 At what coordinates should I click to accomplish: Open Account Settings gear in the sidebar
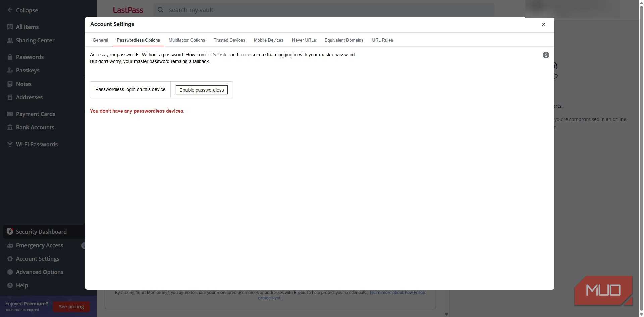10,259
